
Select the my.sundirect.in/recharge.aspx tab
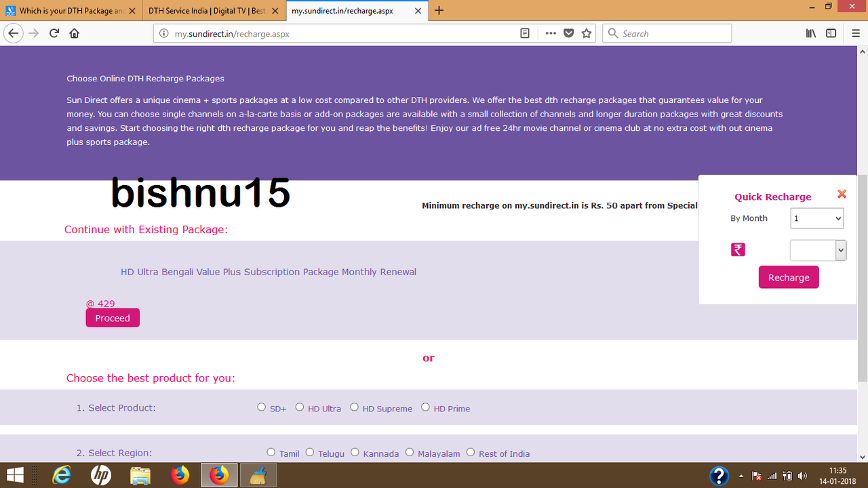356,11
